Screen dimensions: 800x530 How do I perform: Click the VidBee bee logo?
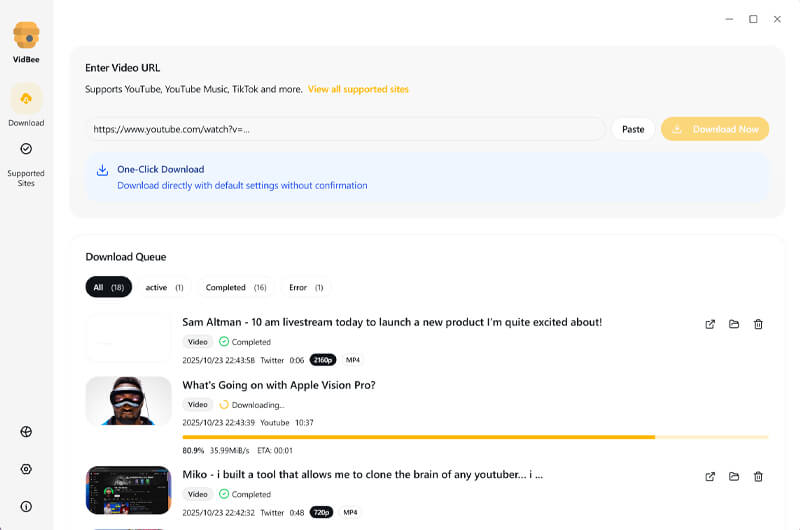coord(26,35)
